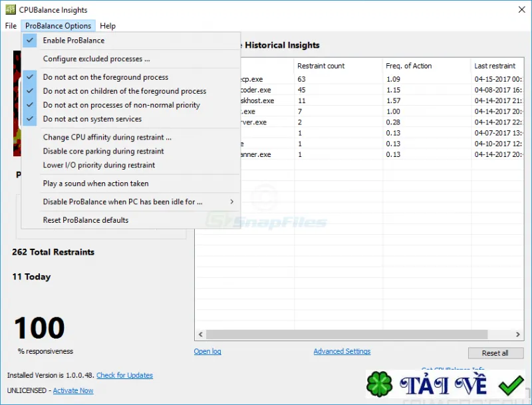Click Activate Now link
This screenshot has height=405, width=532.
73,390
